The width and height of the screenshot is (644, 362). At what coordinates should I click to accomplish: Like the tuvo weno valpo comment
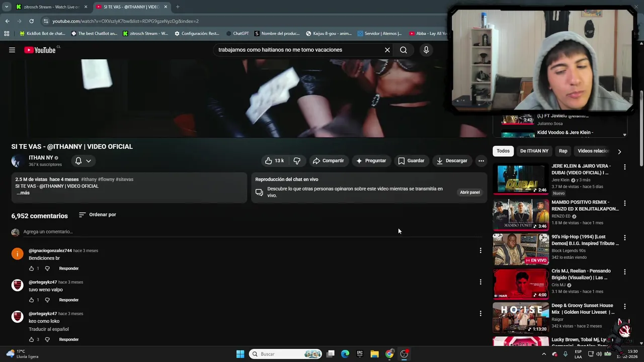(31, 300)
